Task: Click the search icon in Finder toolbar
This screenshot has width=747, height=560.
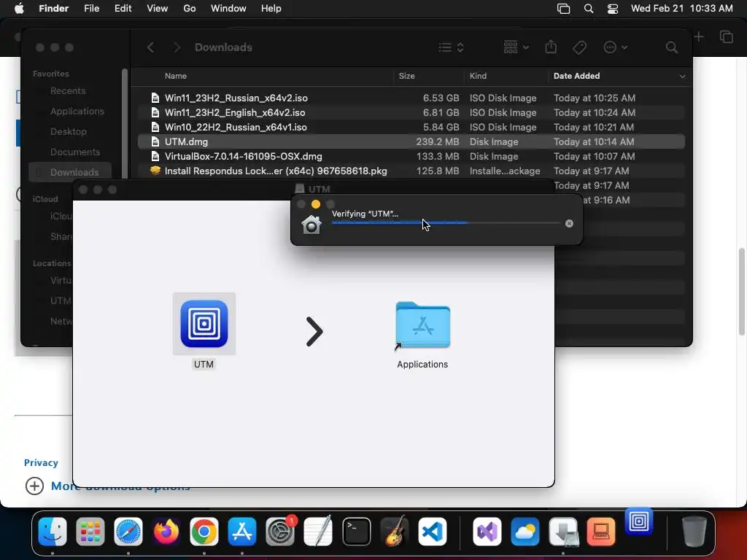Action: (x=672, y=47)
